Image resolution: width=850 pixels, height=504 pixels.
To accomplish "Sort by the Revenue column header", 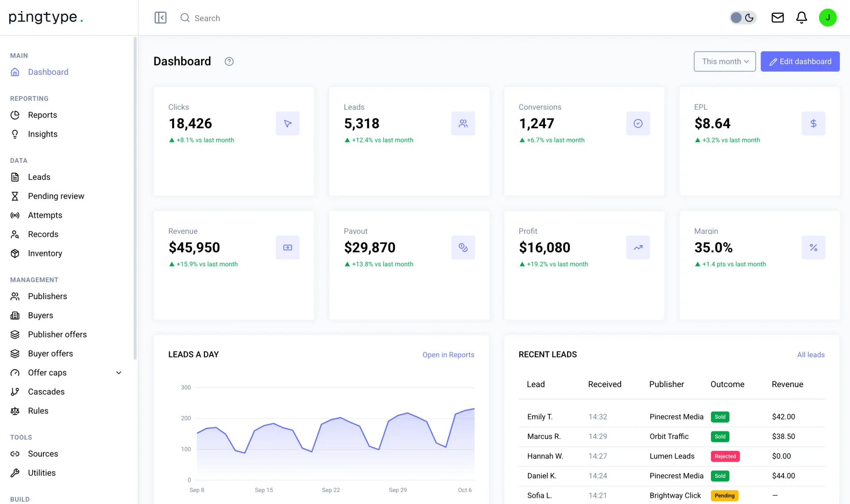I will click(787, 384).
